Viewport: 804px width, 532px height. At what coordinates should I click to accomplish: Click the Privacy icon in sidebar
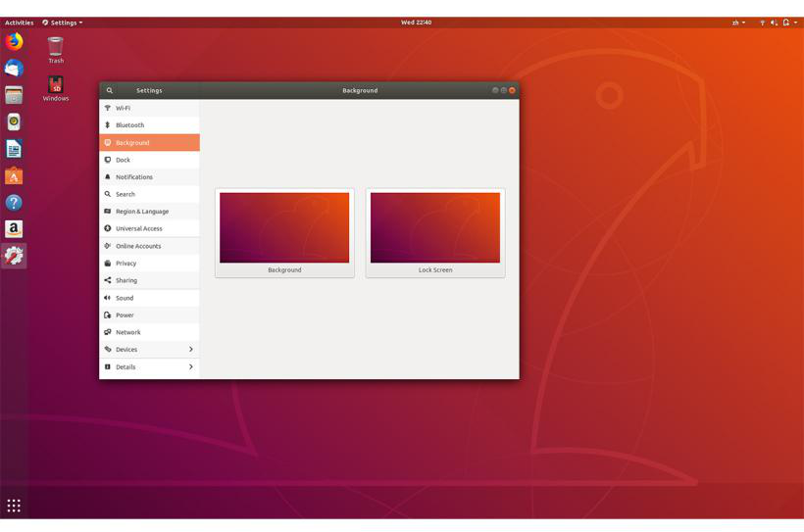(x=108, y=264)
